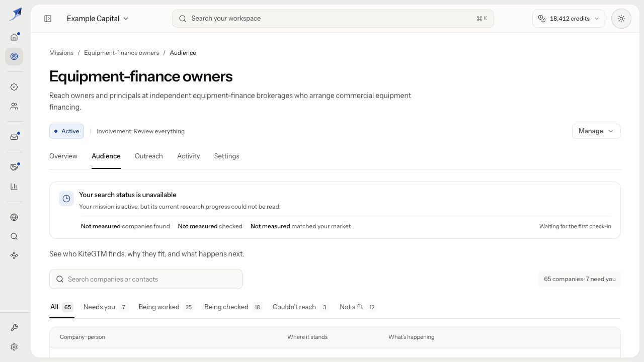Collapse the sidebar with the panel icon
Viewport: 644px width, 362px height.
48,19
